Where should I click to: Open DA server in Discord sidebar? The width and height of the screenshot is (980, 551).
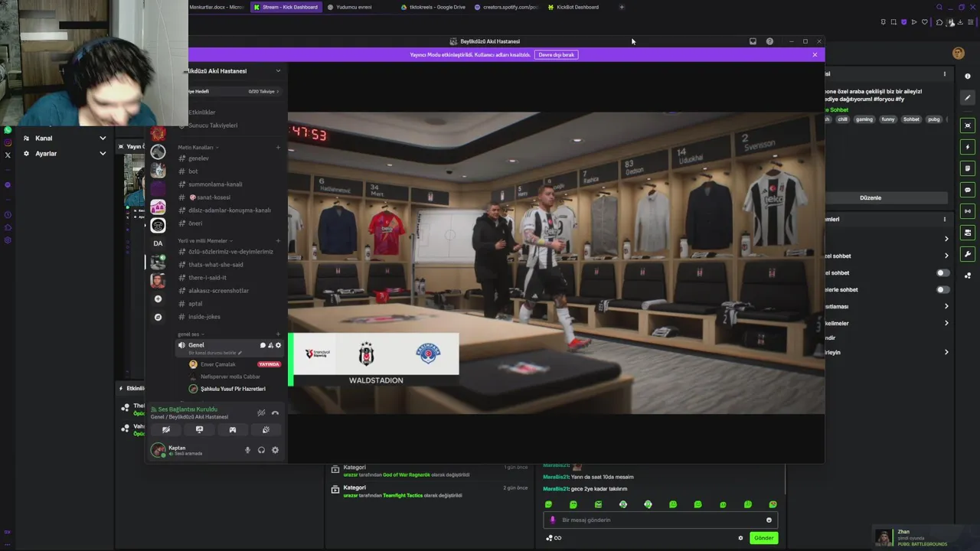pos(158,243)
